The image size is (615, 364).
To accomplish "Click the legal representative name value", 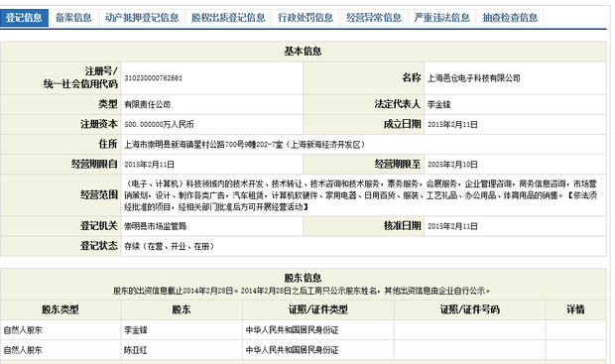I will pos(438,105).
